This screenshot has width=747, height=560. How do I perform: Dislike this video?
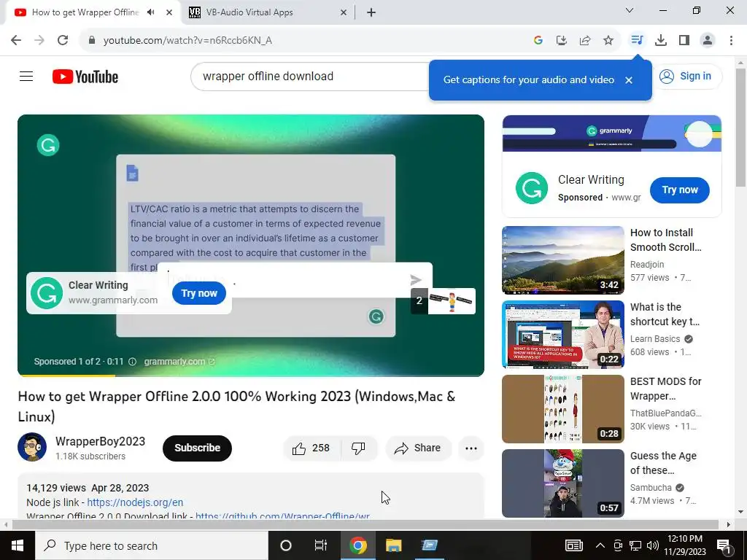(359, 448)
